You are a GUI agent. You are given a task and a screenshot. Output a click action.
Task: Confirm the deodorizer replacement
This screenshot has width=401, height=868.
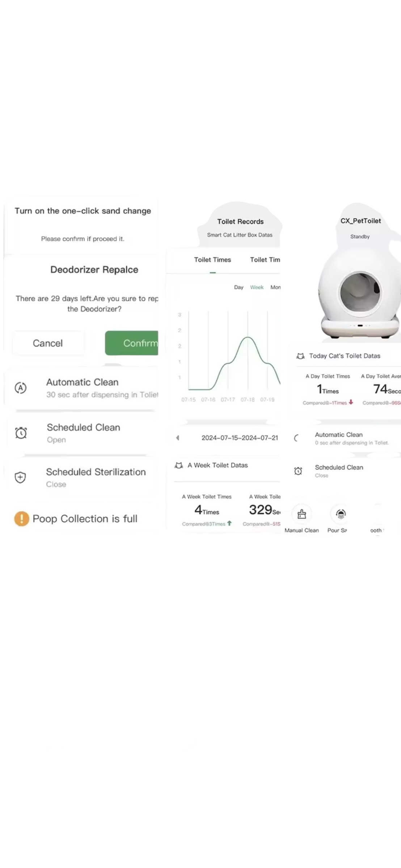pyautogui.click(x=132, y=343)
